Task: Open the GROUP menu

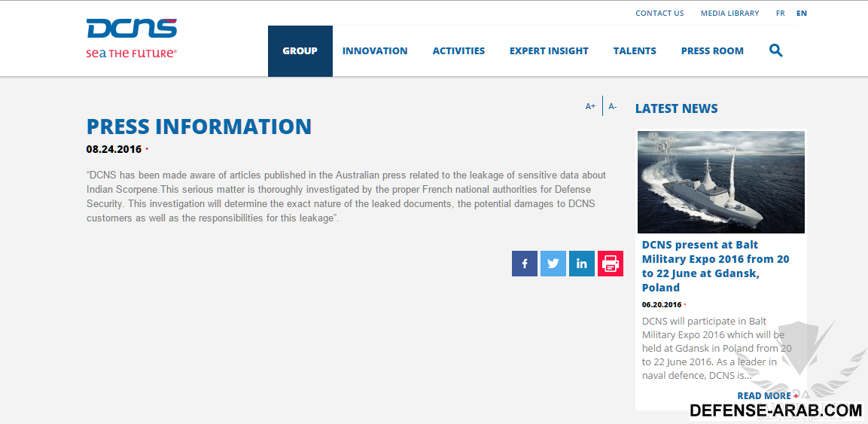Action: (x=300, y=51)
